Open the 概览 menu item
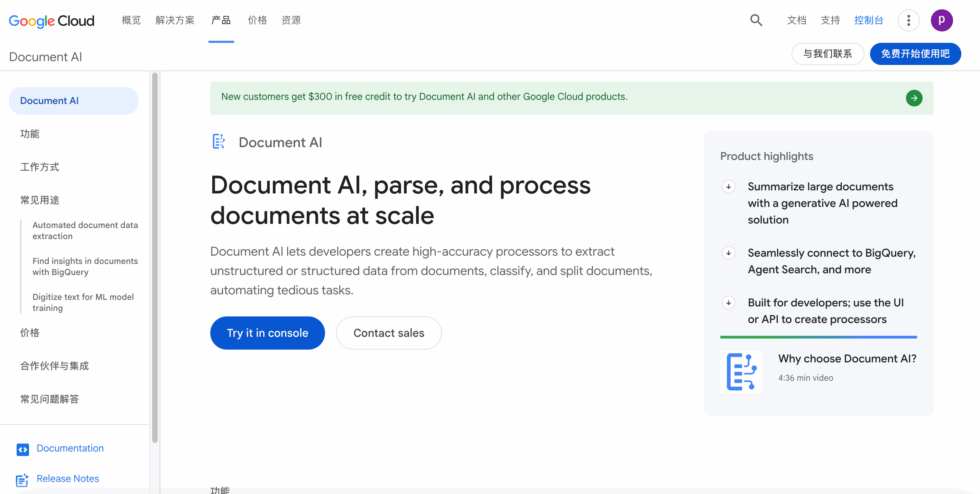 [131, 20]
